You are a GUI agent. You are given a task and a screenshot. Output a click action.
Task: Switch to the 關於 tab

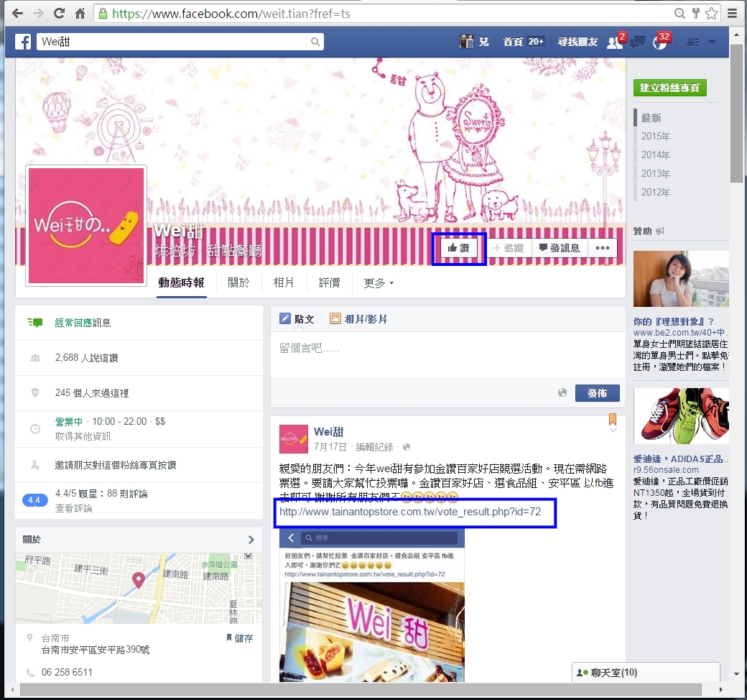pyautogui.click(x=238, y=283)
